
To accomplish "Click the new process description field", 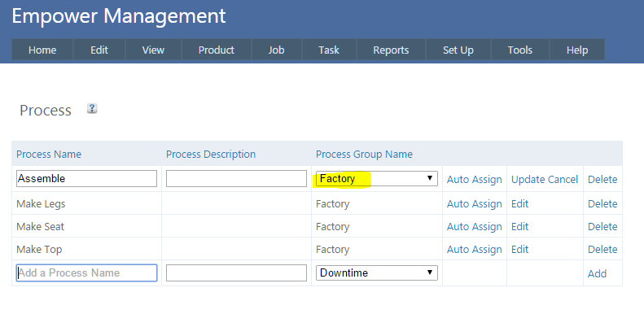I will tap(236, 273).
